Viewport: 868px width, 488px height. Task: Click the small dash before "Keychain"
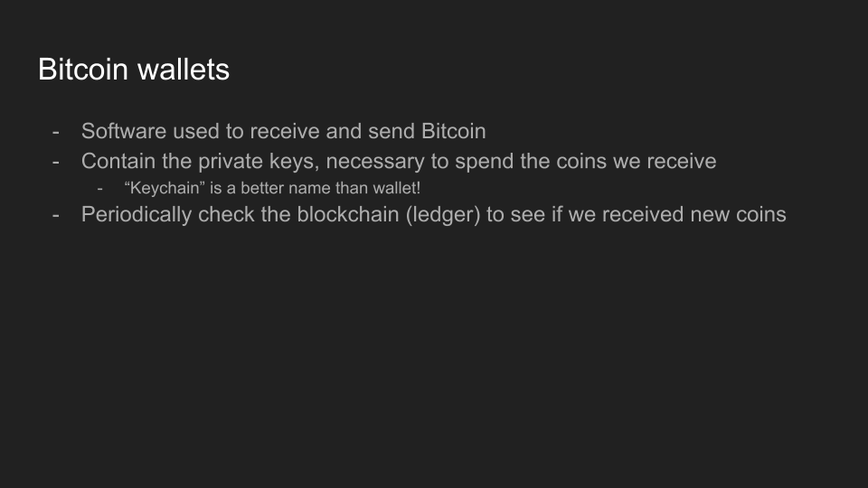(101, 190)
